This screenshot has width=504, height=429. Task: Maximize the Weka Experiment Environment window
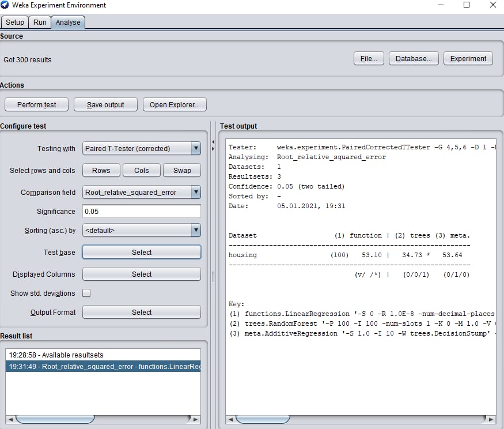coord(467,5)
